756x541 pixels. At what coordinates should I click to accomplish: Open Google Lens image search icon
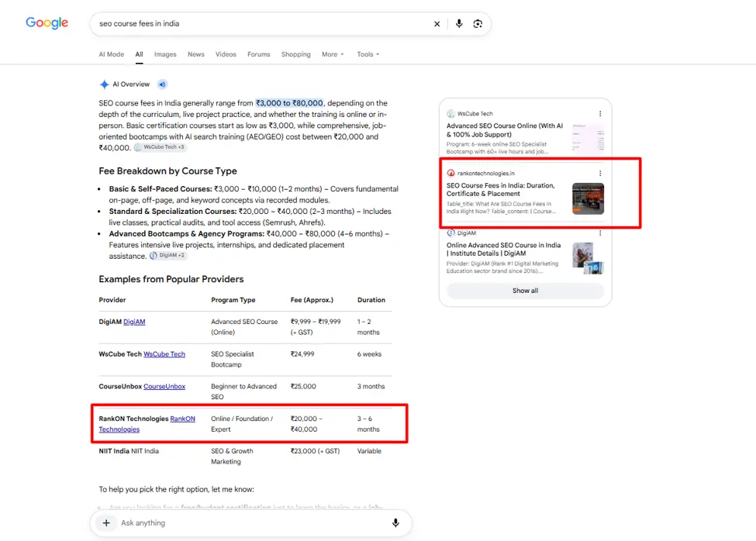[478, 23]
